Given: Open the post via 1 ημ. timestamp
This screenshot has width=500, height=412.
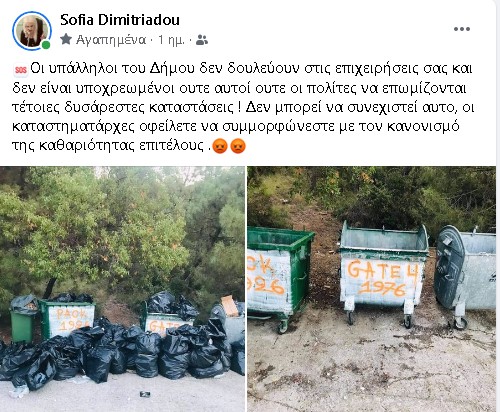Looking at the screenshot, I should click(x=171, y=40).
